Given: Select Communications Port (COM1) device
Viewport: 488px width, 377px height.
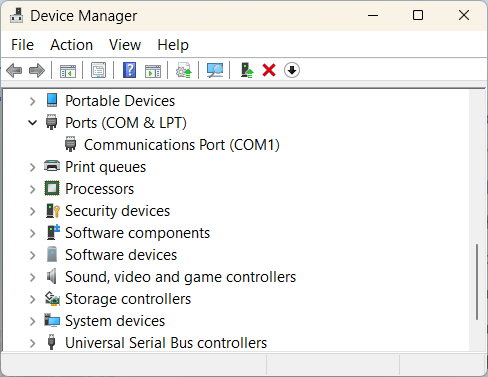Looking at the screenshot, I should coord(182,145).
